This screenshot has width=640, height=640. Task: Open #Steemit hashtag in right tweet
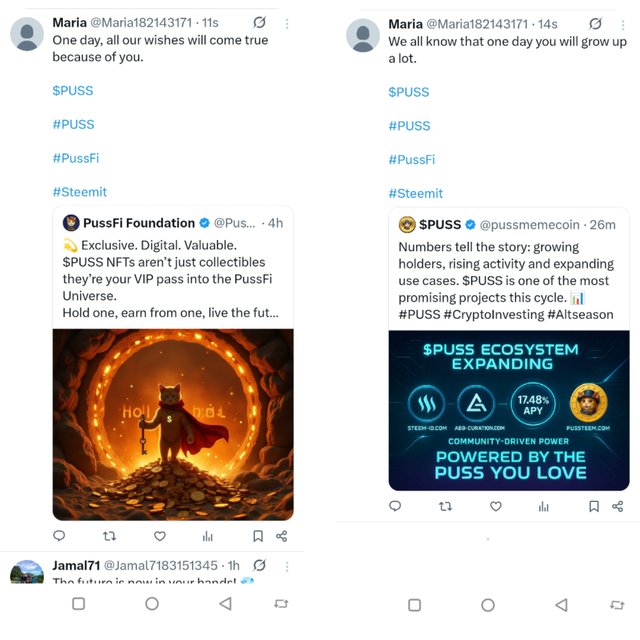[415, 193]
